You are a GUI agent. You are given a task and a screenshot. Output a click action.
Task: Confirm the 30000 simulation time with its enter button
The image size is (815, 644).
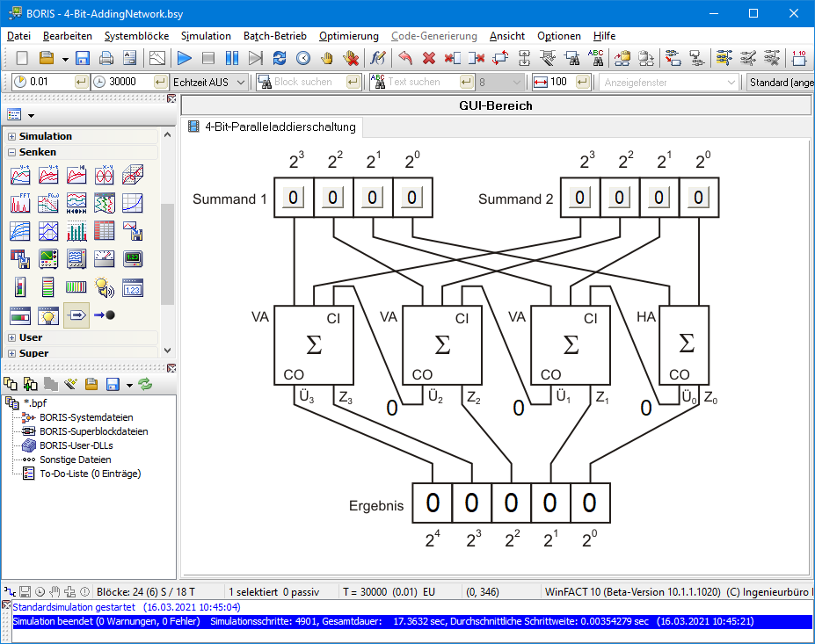click(161, 82)
